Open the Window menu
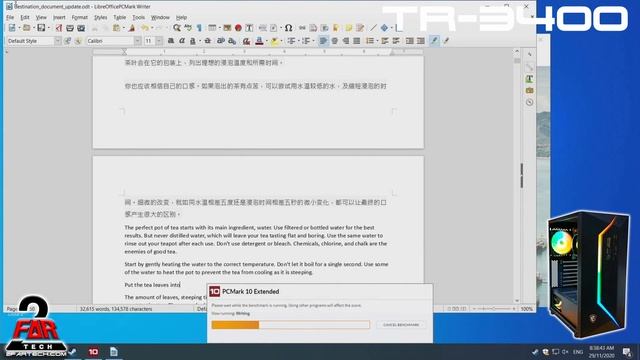The width and height of the screenshot is (640, 360). coord(160,18)
